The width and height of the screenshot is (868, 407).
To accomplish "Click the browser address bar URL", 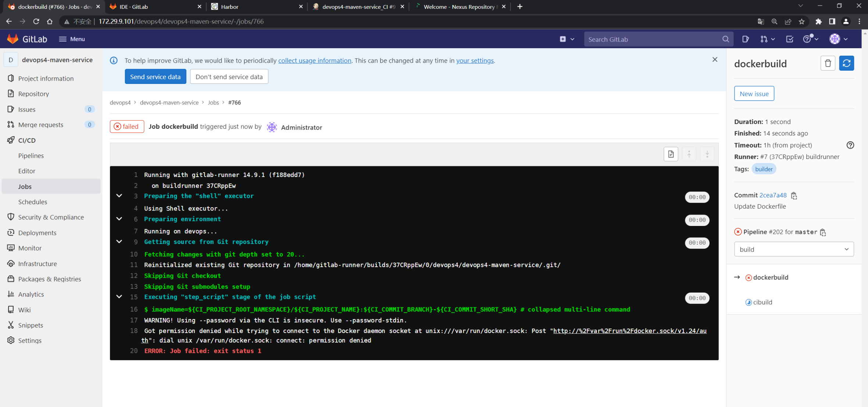I will 181,21.
